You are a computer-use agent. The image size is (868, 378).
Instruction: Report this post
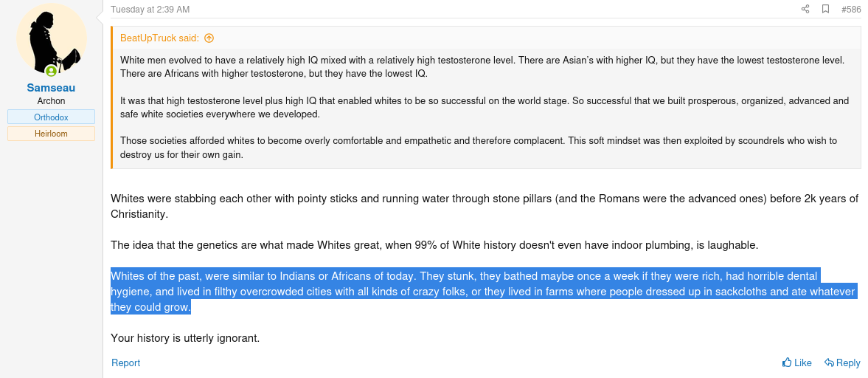pos(125,362)
